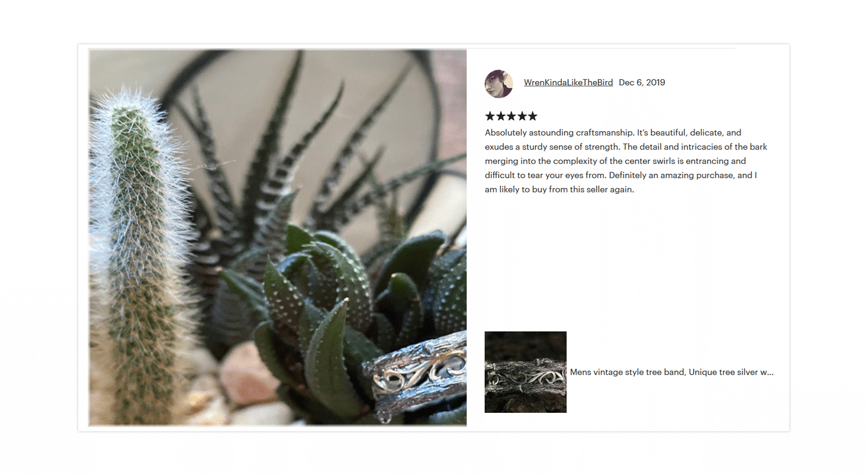Click the middle star of the rating
The height and width of the screenshot is (475, 868).
tap(512, 116)
